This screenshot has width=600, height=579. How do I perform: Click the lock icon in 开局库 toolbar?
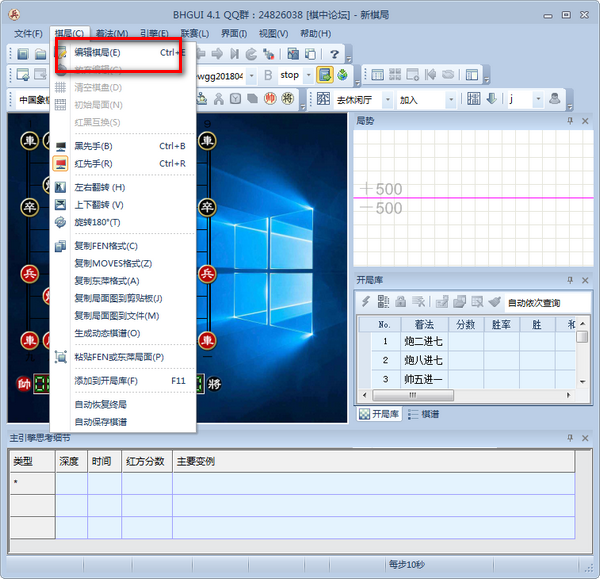tap(400, 301)
